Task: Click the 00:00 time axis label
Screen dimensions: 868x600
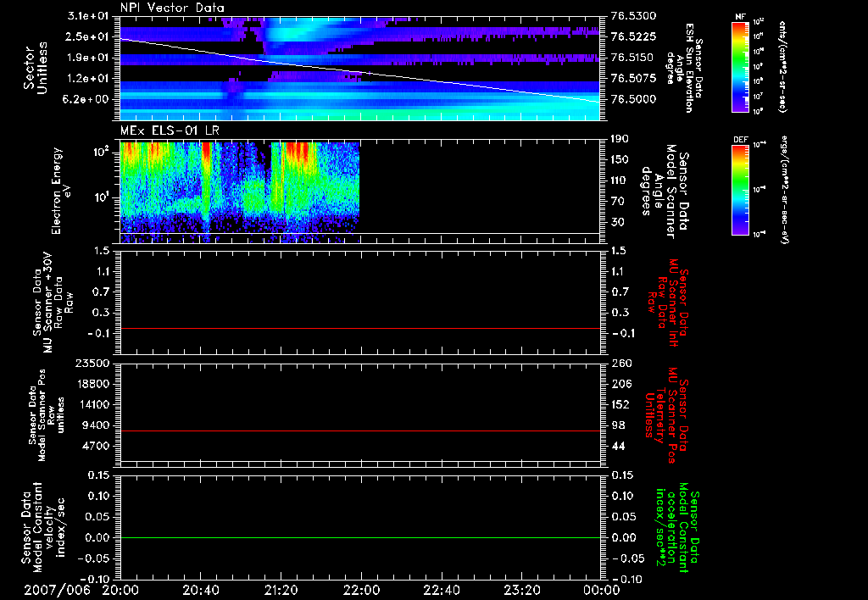Action: (603, 589)
